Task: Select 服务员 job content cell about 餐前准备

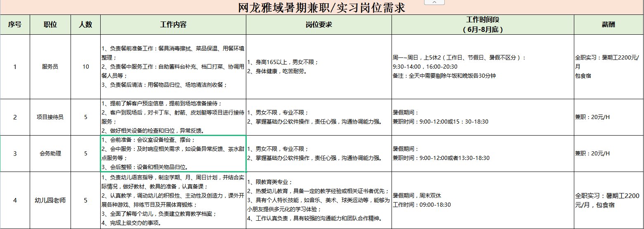Action: click(x=173, y=67)
